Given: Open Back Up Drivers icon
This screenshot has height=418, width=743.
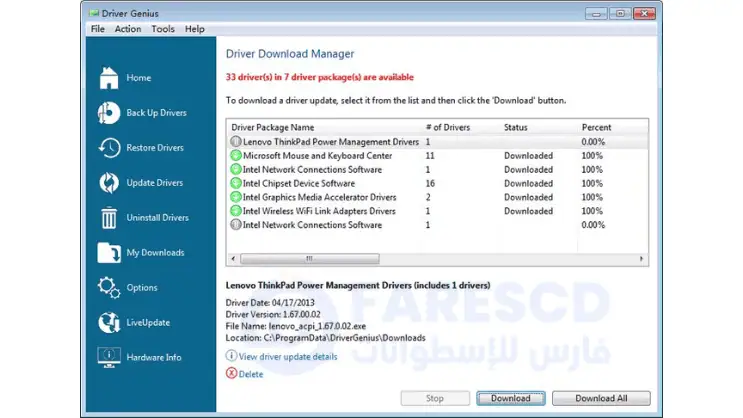Looking at the screenshot, I should (x=108, y=113).
